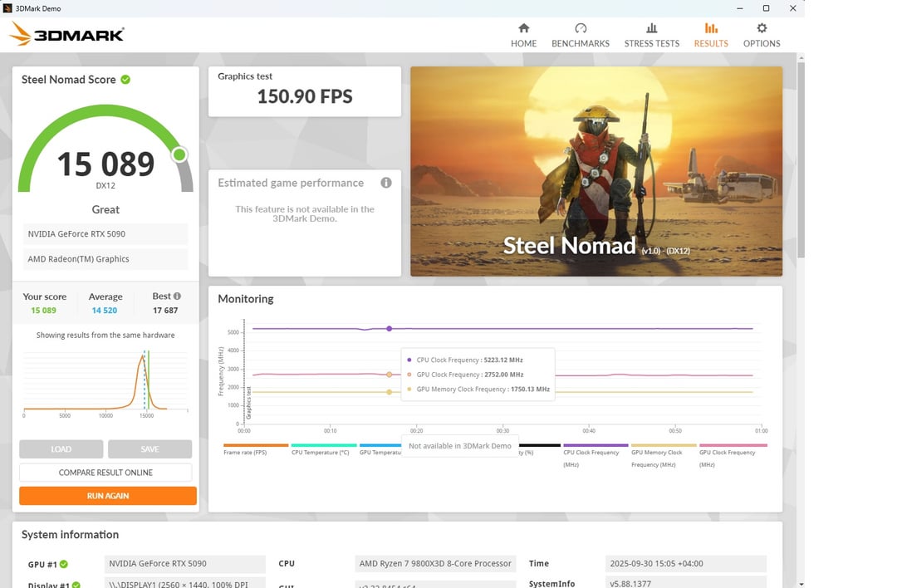This screenshot has width=897, height=588.
Task: Click the Steel Nomad preview image
Action: 596,171
